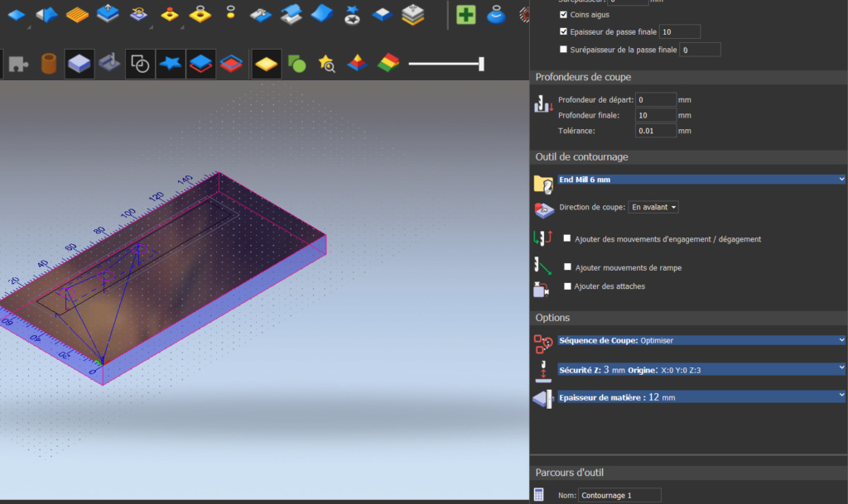Enable Surépaisseur de la passe finale checkbox
This screenshot has width=848, height=504.
[x=563, y=49]
